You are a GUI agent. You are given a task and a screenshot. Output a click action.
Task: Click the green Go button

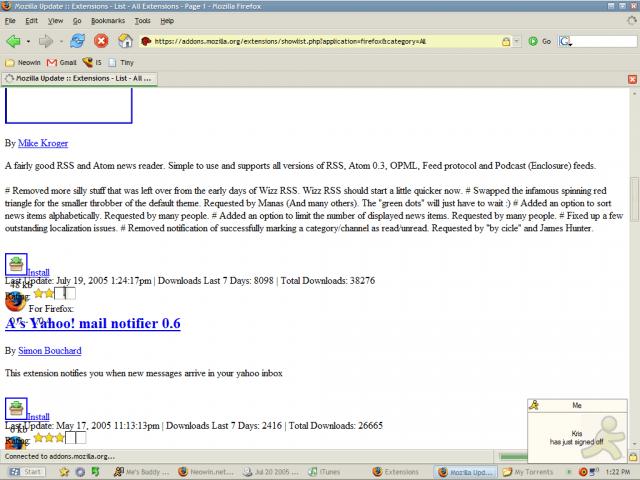coord(540,41)
